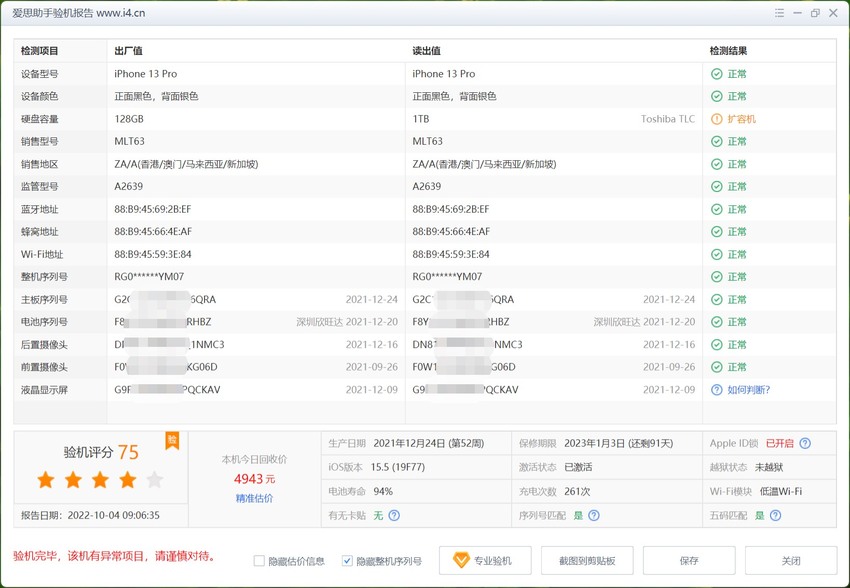850x588 pixels.
Task: Open the 如何判断? link
Action: tap(749, 390)
